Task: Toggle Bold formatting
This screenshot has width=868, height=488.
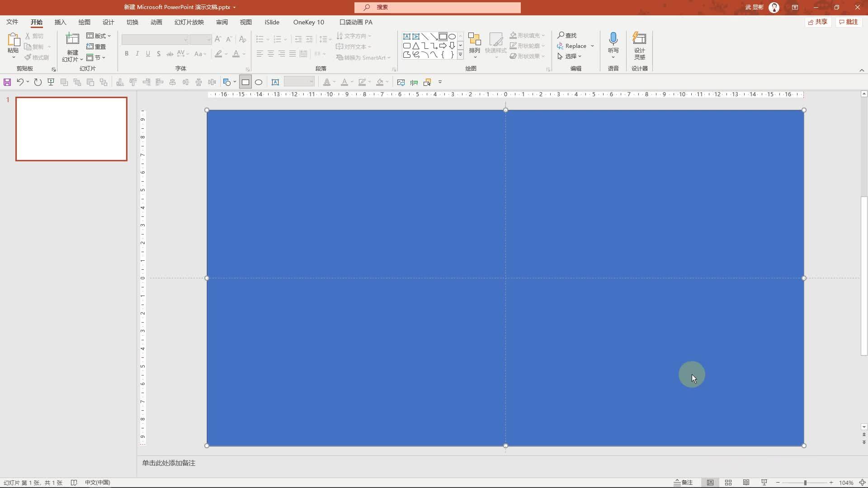Action: (x=127, y=54)
